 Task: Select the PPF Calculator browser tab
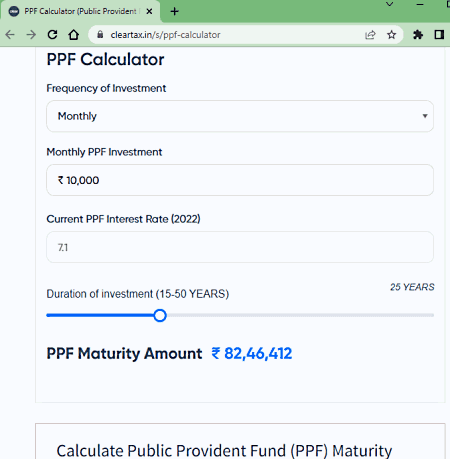pyautogui.click(x=80, y=12)
